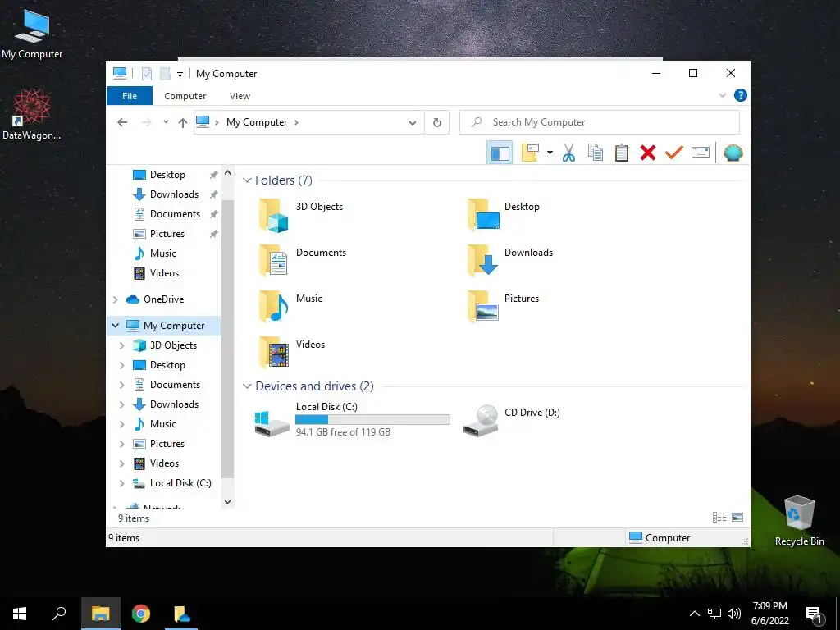
Task: Click Local Disk (C:) usage bar
Action: (372, 419)
